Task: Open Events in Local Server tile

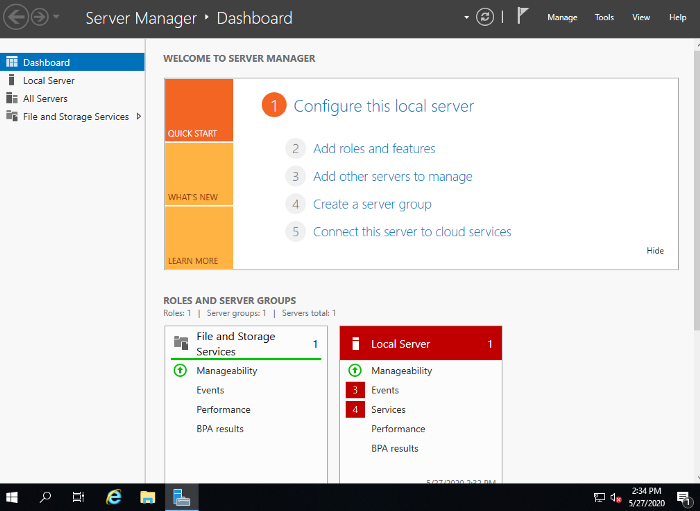Action: [x=385, y=390]
